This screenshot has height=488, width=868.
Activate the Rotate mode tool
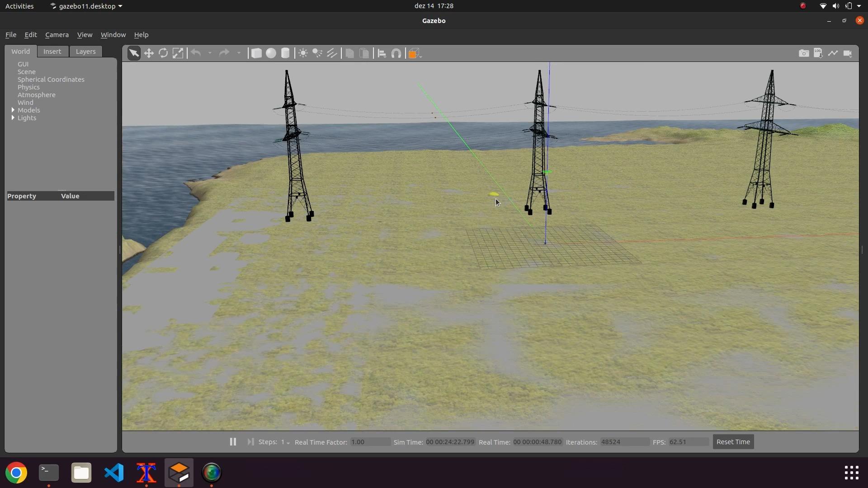click(x=163, y=53)
